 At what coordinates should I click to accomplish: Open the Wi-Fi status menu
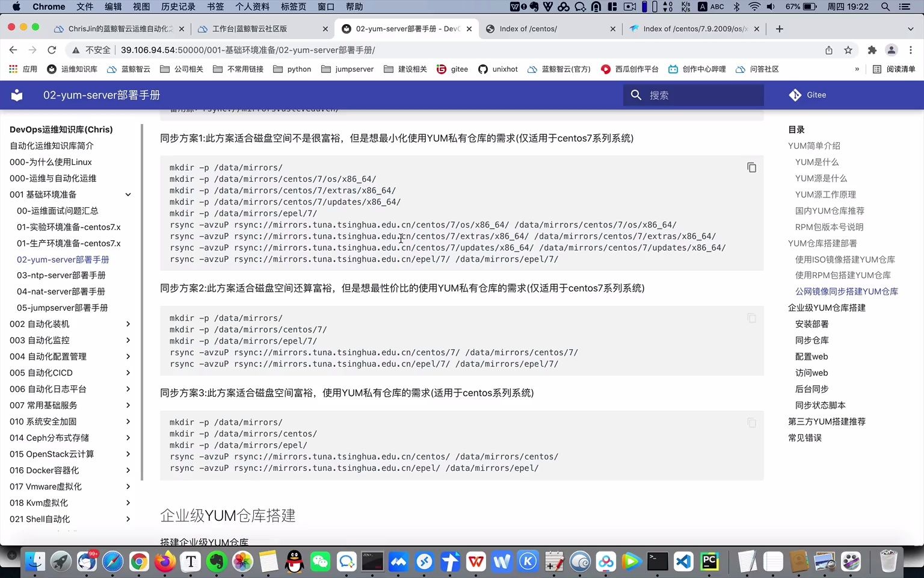pos(754,7)
